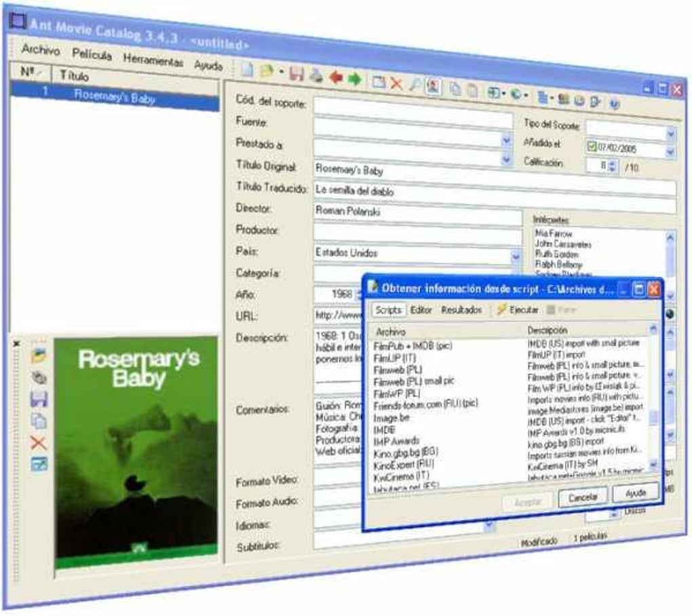Click the Help icon at toolbar end
This screenshot has height=616, width=692.
pyautogui.click(x=615, y=104)
